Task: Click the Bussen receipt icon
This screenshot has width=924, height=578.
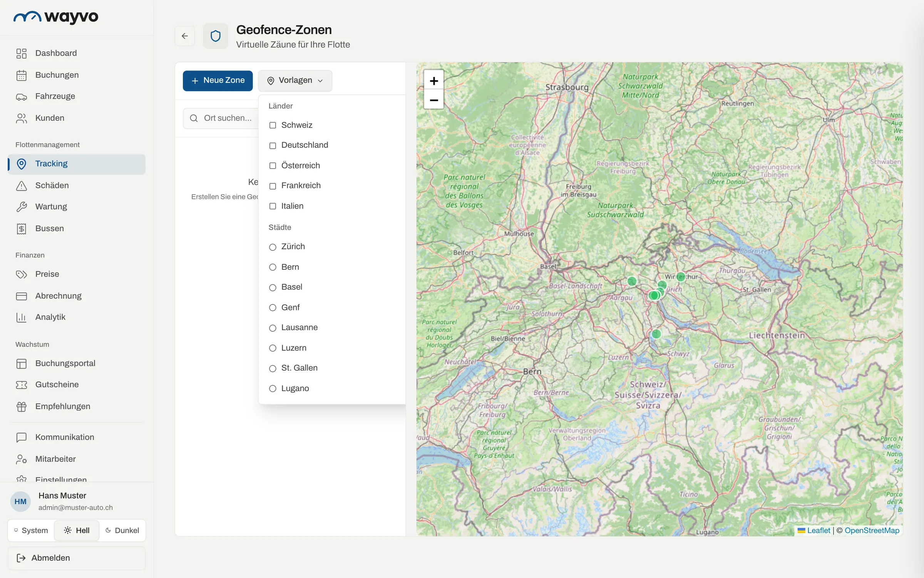Action: (x=22, y=229)
